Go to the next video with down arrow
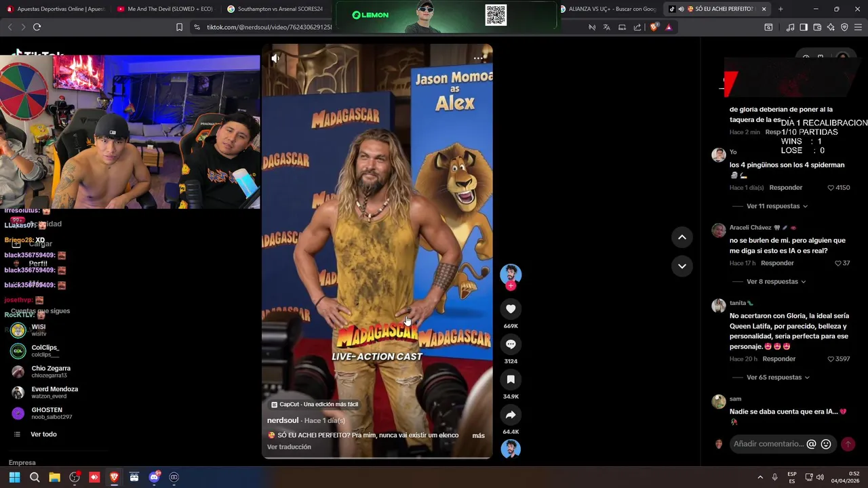 682,266
